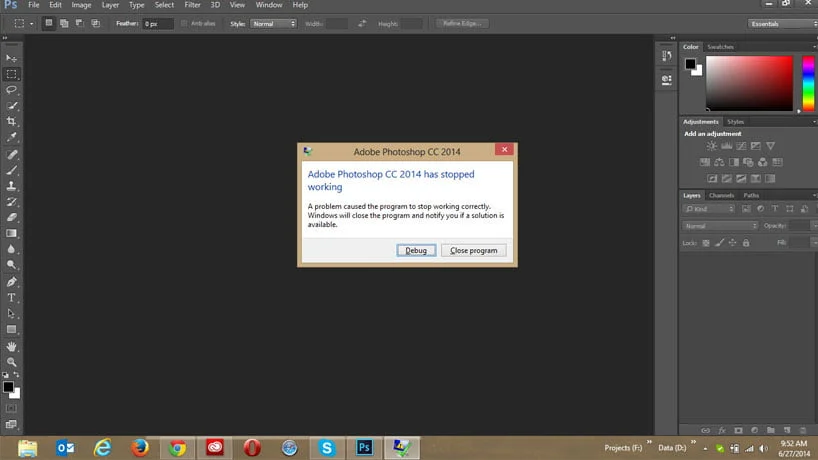Open the Style Normal dropdown
This screenshot has height=460, width=818.
[x=274, y=23]
